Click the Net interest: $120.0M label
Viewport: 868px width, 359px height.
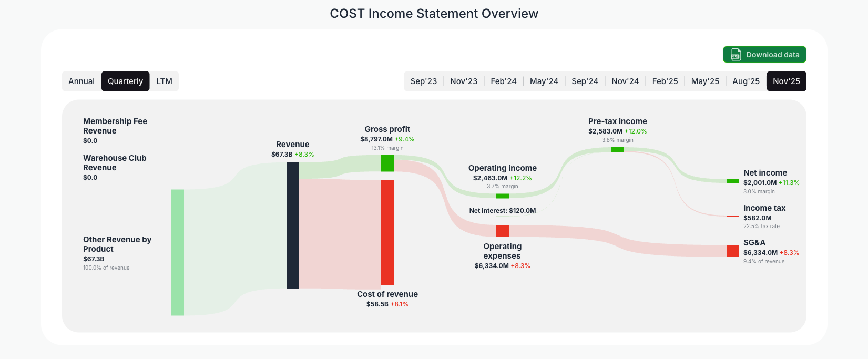click(x=503, y=211)
